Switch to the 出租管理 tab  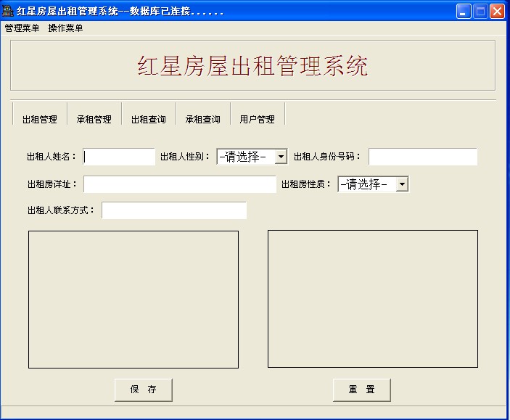pyautogui.click(x=40, y=119)
